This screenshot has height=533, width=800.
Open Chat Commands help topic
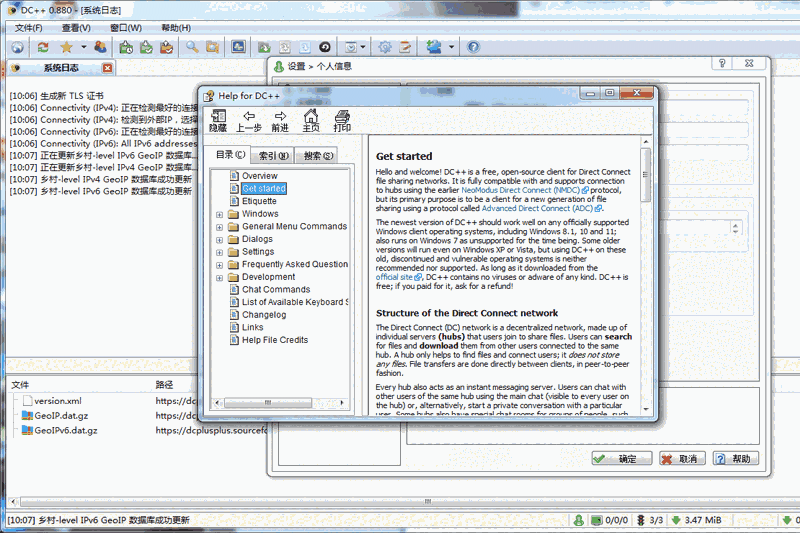tap(276, 289)
